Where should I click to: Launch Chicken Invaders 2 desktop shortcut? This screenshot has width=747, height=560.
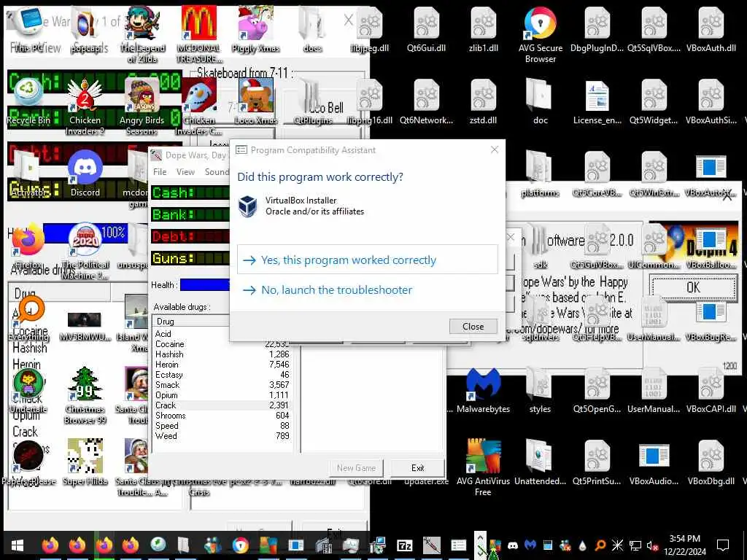(85, 107)
